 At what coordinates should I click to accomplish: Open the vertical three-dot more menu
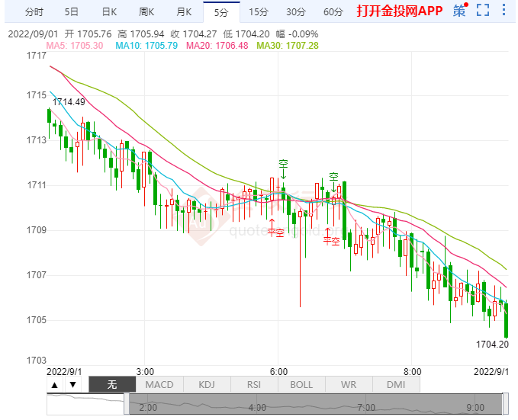click(x=504, y=10)
